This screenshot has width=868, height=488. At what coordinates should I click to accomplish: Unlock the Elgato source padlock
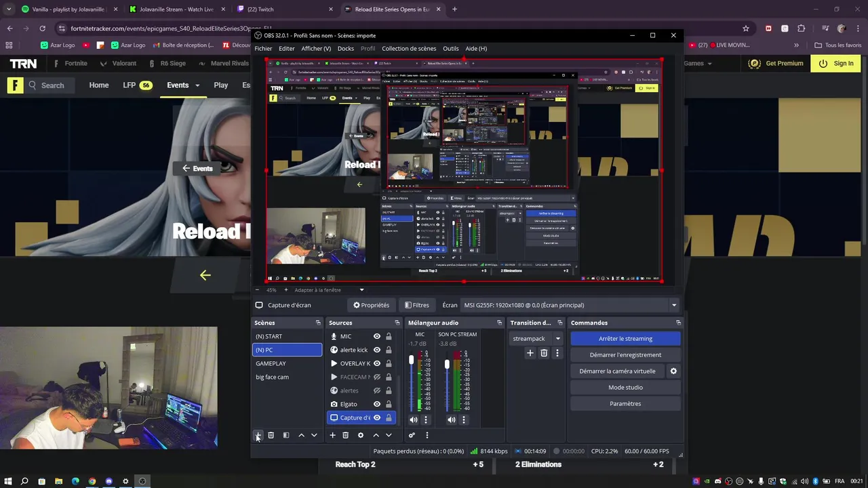coord(389,404)
